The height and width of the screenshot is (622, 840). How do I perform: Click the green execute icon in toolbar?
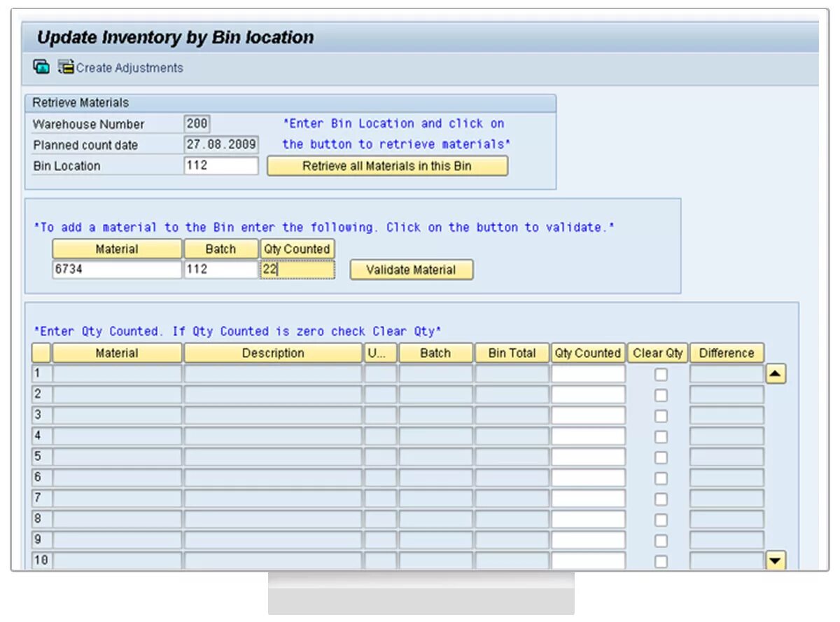pos(41,67)
